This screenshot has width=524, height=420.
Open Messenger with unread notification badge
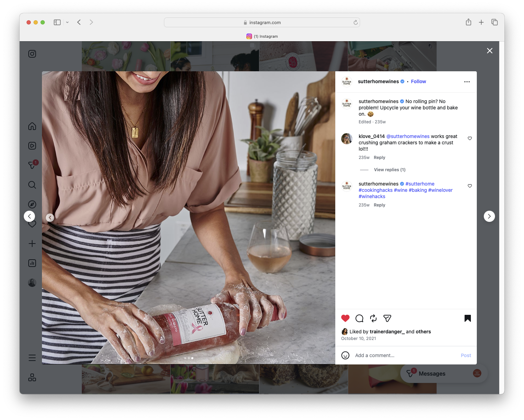tap(32, 164)
